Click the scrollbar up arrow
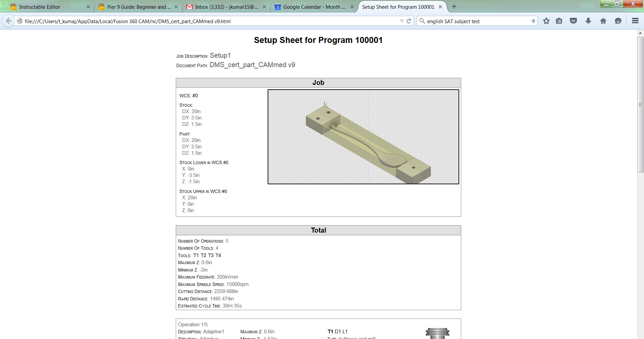The height and width of the screenshot is (339, 644). pyautogui.click(x=640, y=33)
